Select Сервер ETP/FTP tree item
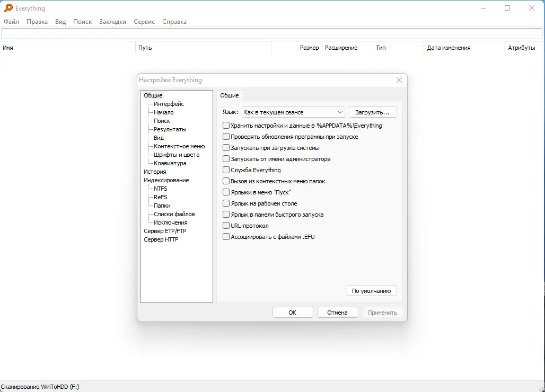545x392 pixels. point(165,231)
